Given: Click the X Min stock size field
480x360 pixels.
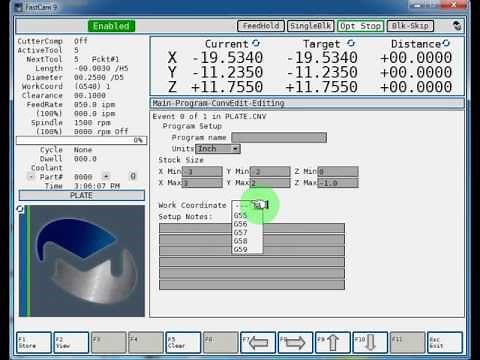Looking at the screenshot, I should (x=202, y=171).
